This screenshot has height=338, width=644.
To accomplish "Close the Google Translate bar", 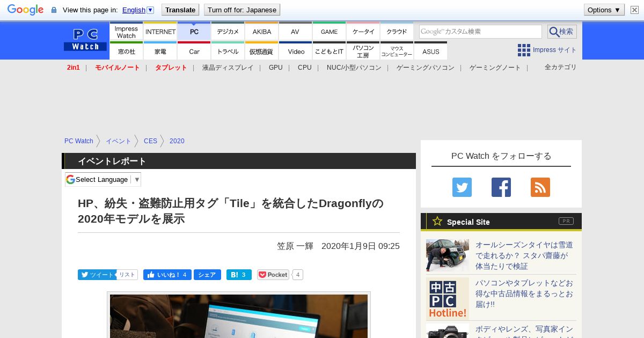I will [634, 10].
